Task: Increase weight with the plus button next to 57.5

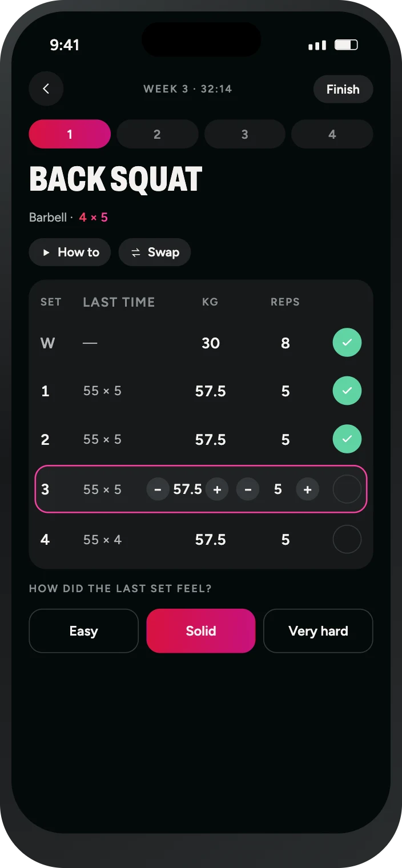Action: (x=217, y=489)
